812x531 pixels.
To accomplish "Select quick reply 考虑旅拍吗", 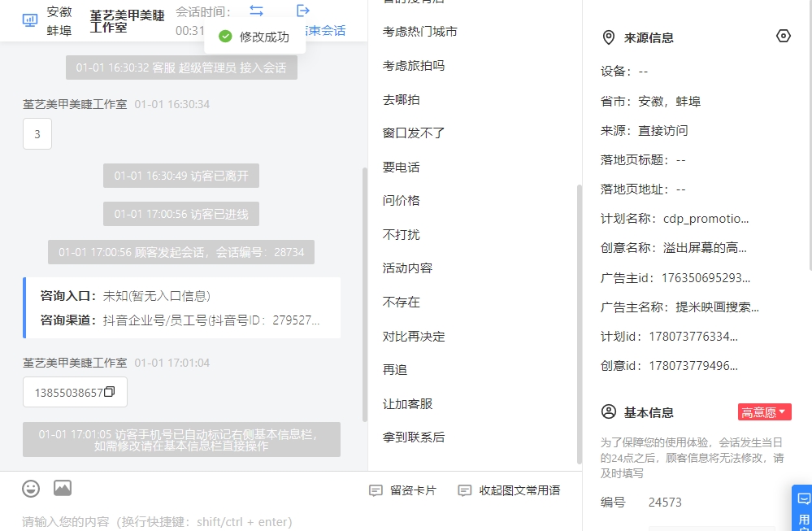I will point(414,66).
